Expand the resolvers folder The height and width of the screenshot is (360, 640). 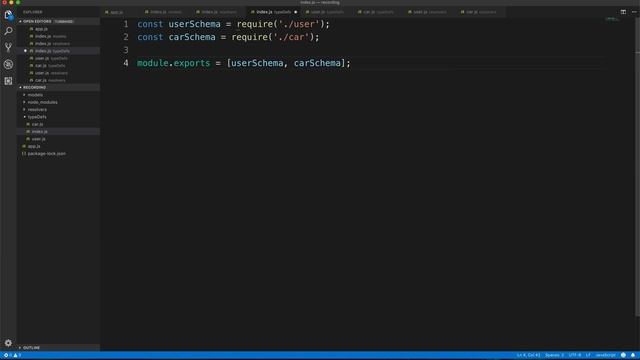[37, 109]
